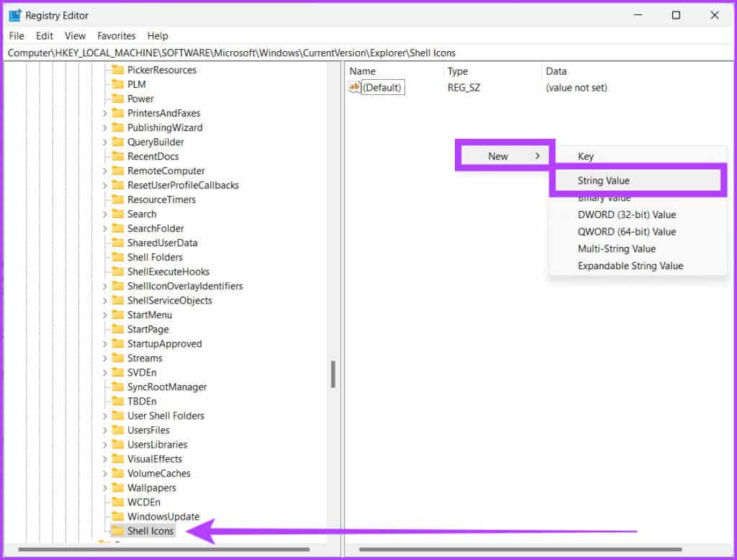Screen dimensions: 737x560
Task: Expand the Streams key
Action: pos(105,358)
